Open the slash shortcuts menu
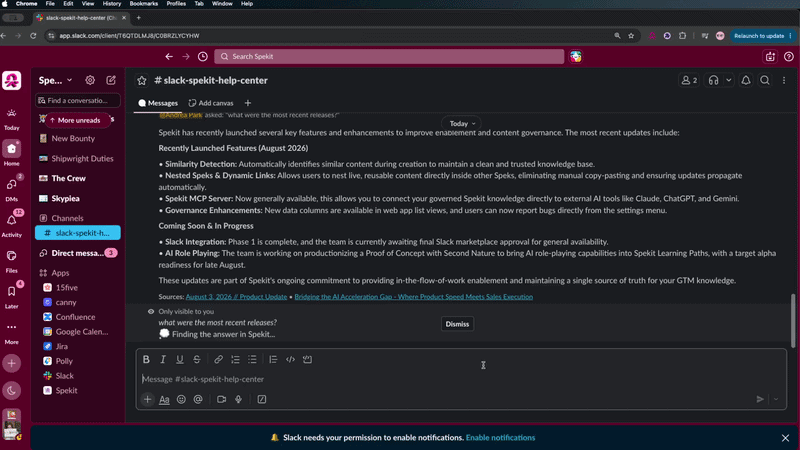This screenshot has height=450, width=800. click(262, 399)
